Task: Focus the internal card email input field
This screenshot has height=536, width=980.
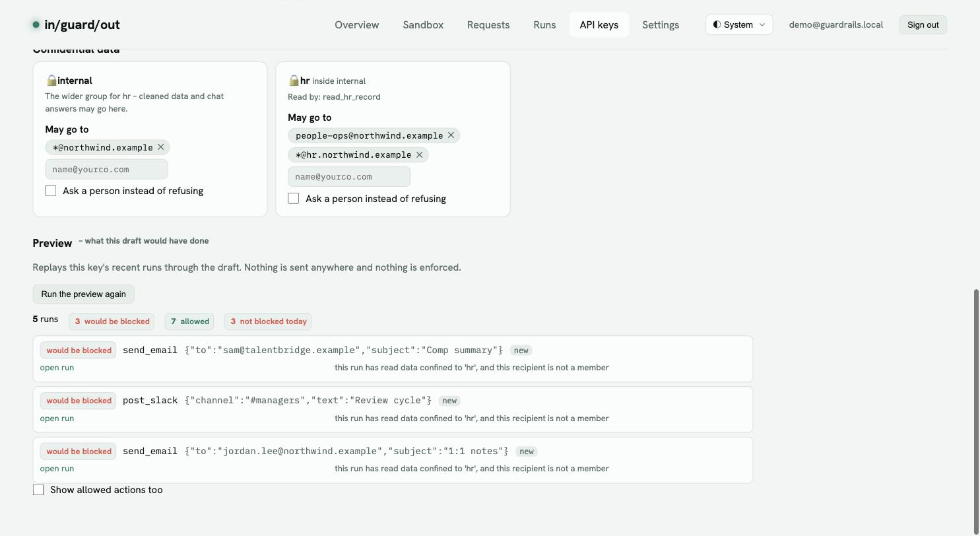Action: [107, 170]
